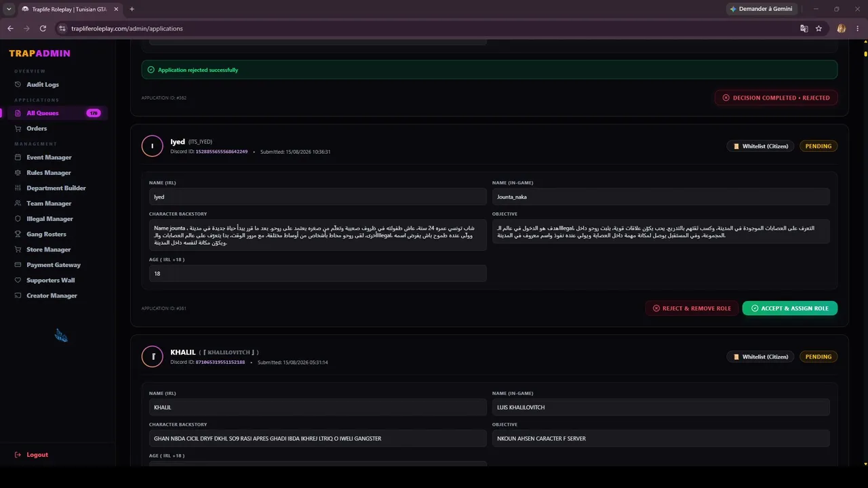The image size is (868, 488).
Task: Click KHALIL's Character Backstory field
Action: pos(317,439)
